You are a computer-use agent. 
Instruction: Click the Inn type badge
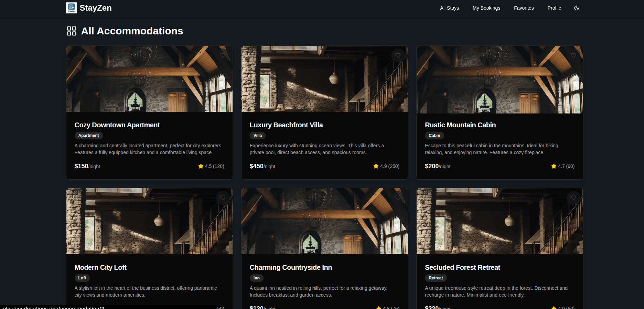pos(256,278)
